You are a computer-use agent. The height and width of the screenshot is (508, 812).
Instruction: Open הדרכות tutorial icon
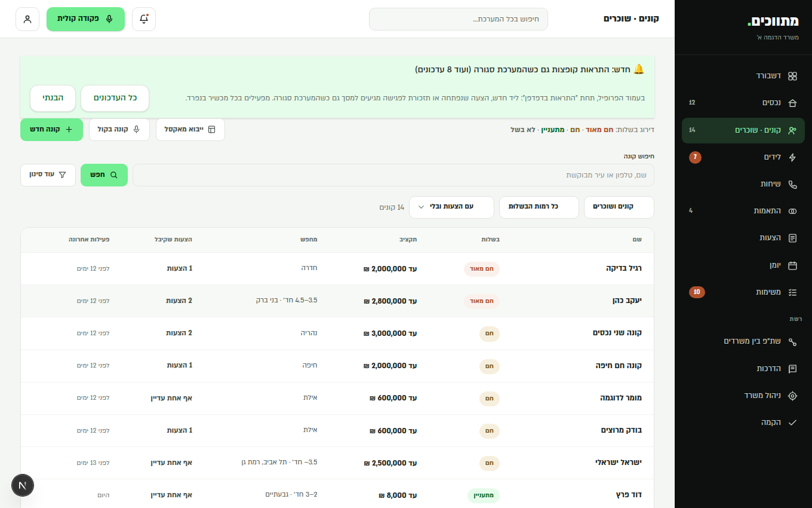coord(792,369)
